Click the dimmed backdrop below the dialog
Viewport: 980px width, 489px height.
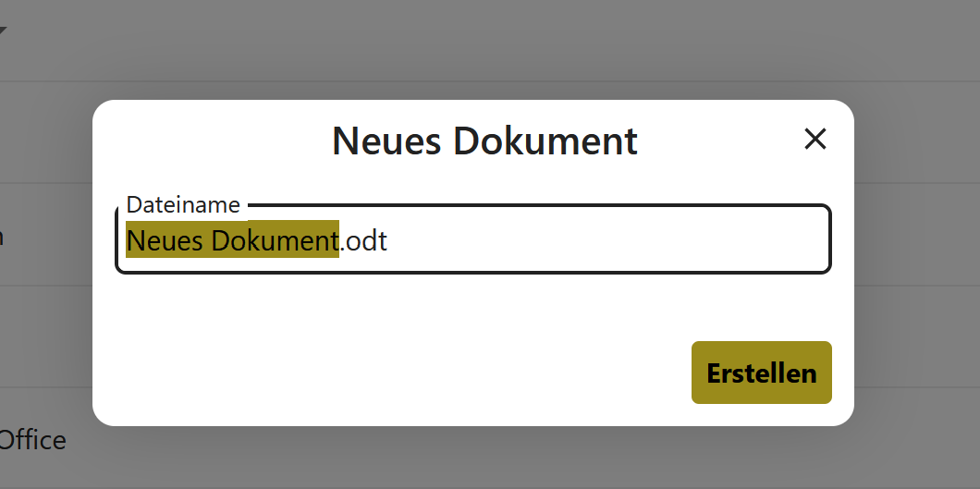point(475,458)
